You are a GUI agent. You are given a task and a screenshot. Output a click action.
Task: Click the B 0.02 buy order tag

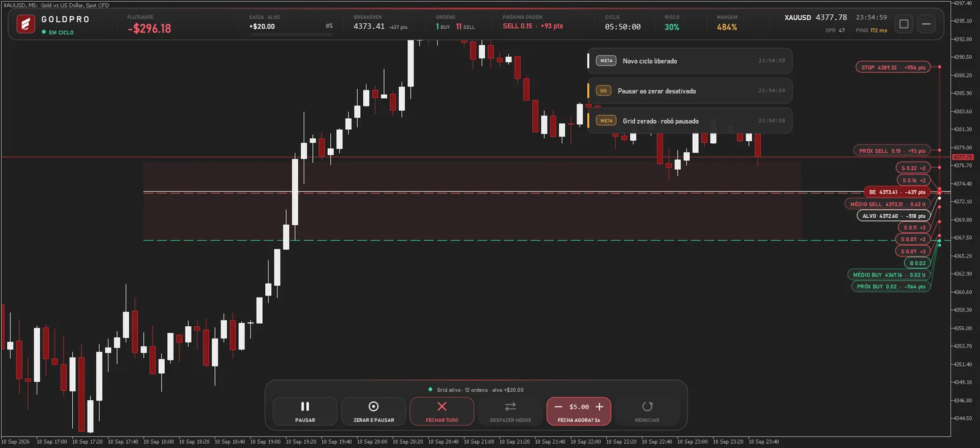point(918,263)
